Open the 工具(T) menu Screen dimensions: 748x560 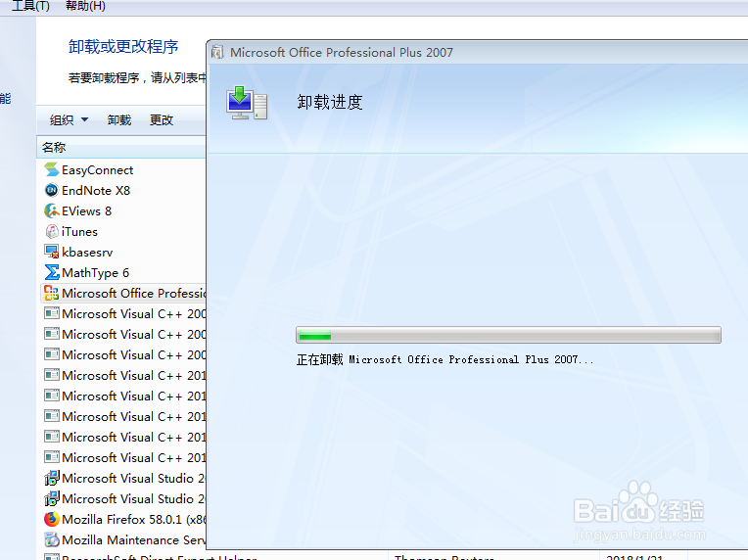[30, 6]
